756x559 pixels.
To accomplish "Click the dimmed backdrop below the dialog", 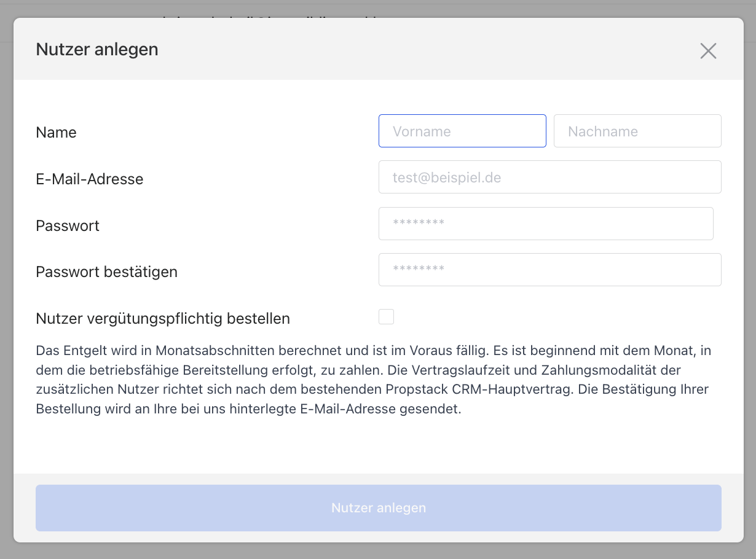I will pyautogui.click(x=378, y=551).
